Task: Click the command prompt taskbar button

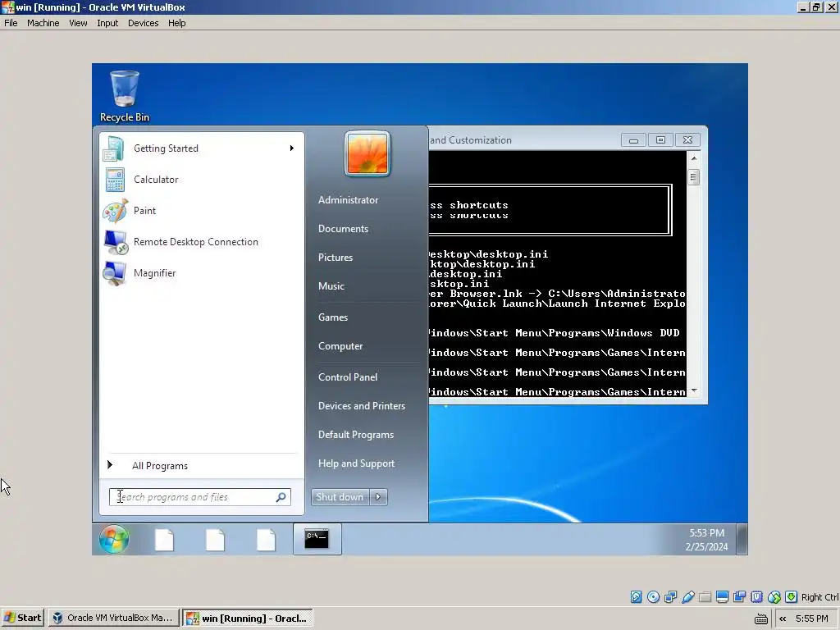Action: coord(317,539)
